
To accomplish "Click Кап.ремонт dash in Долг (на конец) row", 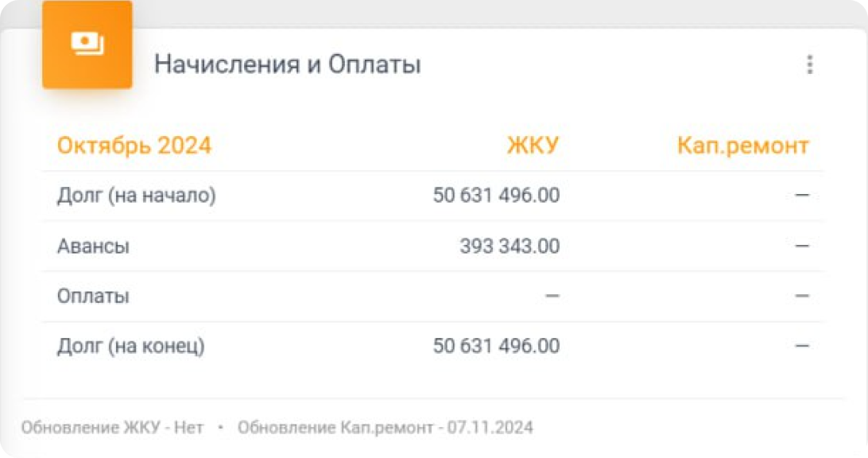I will (x=802, y=346).
